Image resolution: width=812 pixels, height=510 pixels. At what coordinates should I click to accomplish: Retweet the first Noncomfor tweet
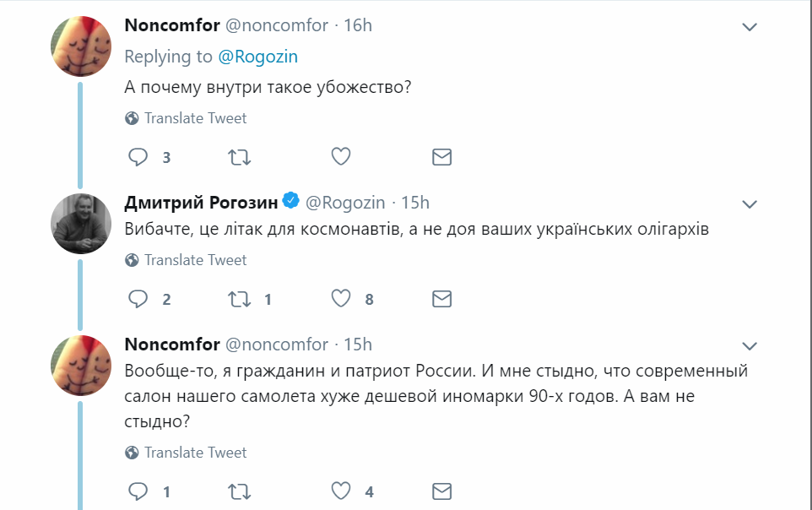click(239, 157)
